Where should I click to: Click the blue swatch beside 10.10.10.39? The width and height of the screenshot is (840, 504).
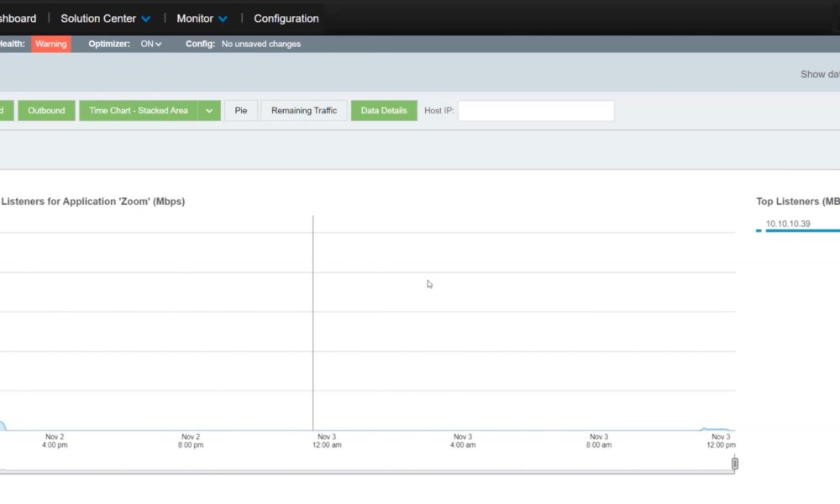[x=759, y=229]
